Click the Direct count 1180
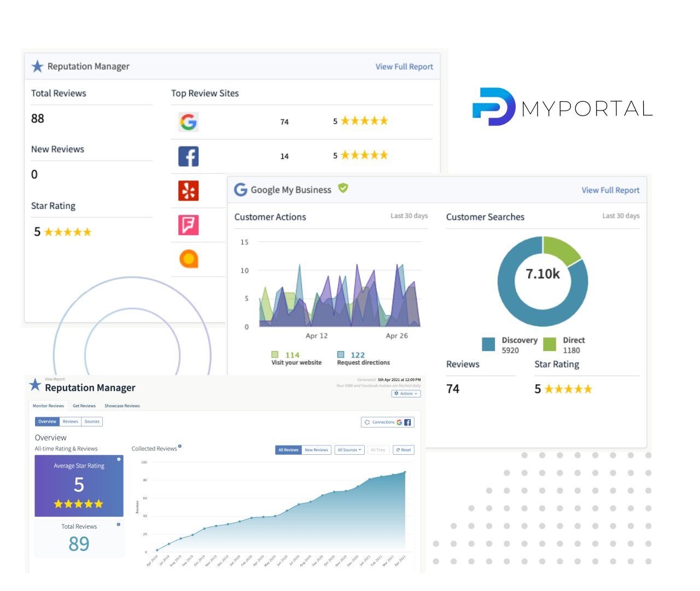 [571, 350]
